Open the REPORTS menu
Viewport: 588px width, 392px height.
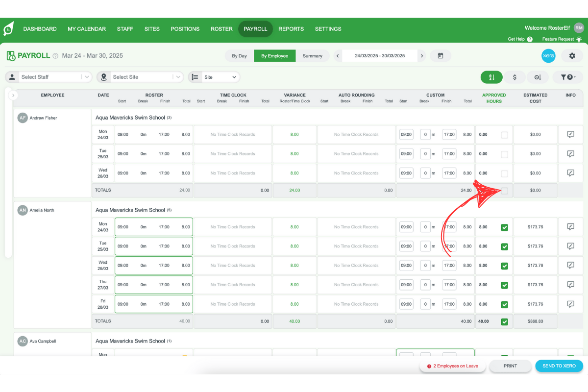click(x=291, y=29)
